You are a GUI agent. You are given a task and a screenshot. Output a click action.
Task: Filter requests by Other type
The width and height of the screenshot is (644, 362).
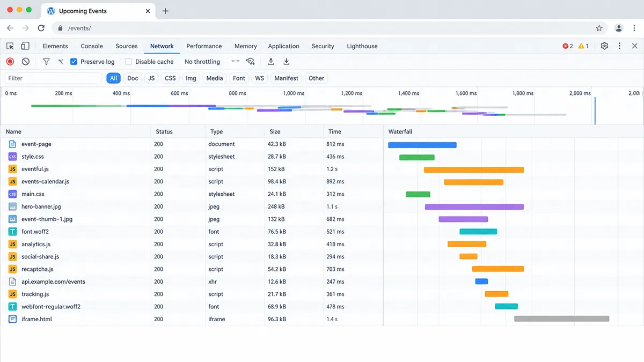[316, 78]
